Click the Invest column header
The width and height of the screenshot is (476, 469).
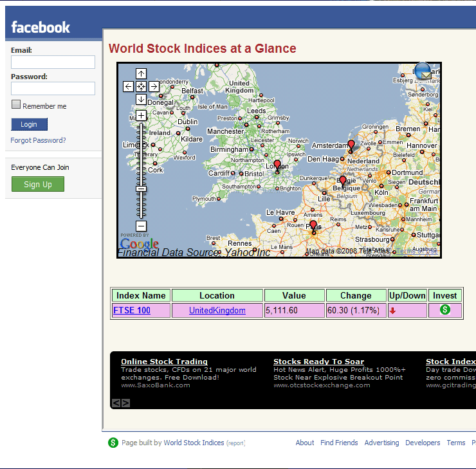pos(445,295)
